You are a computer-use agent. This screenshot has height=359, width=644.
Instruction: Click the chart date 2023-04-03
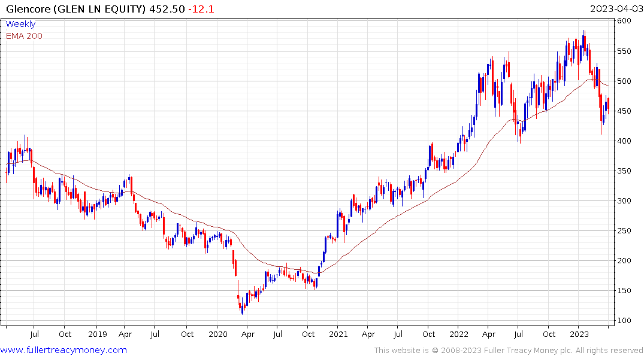point(616,9)
